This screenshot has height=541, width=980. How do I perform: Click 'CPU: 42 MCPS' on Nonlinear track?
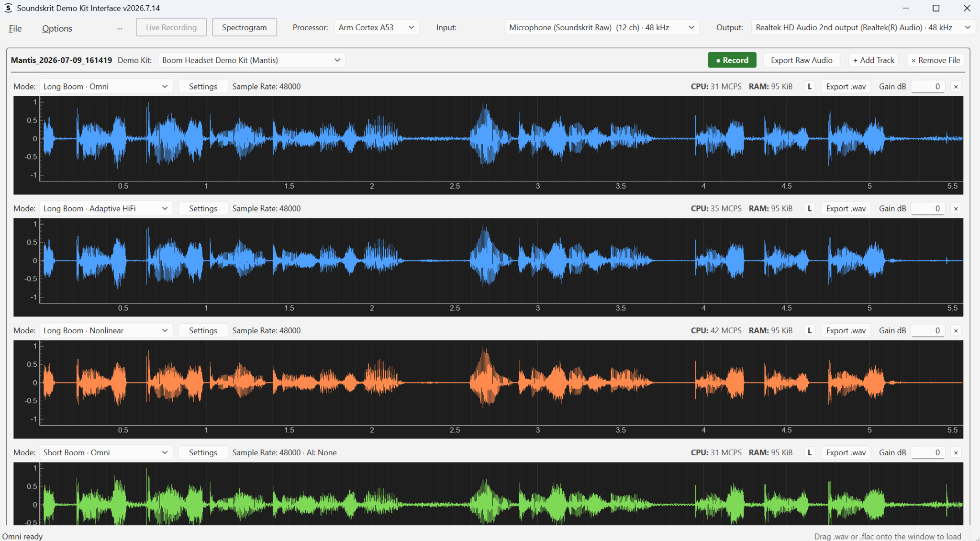pyautogui.click(x=716, y=331)
